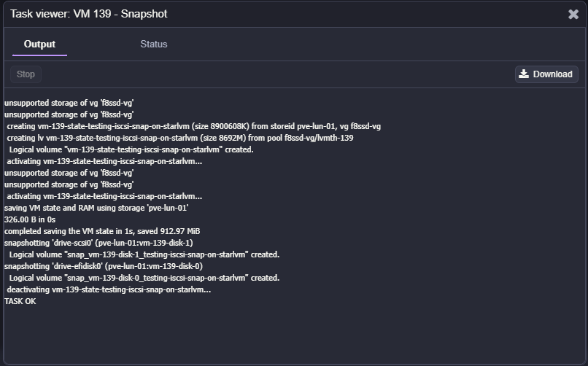The height and width of the screenshot is (366, 588).
Task: Click the 'creating lv vm-139-state' line
Action: point(180,138)
